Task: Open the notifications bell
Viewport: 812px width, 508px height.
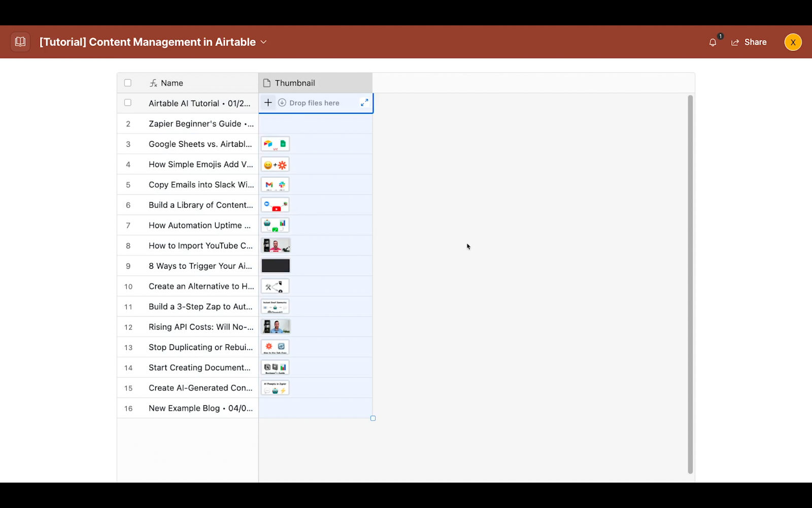Action: pos(713,42)
